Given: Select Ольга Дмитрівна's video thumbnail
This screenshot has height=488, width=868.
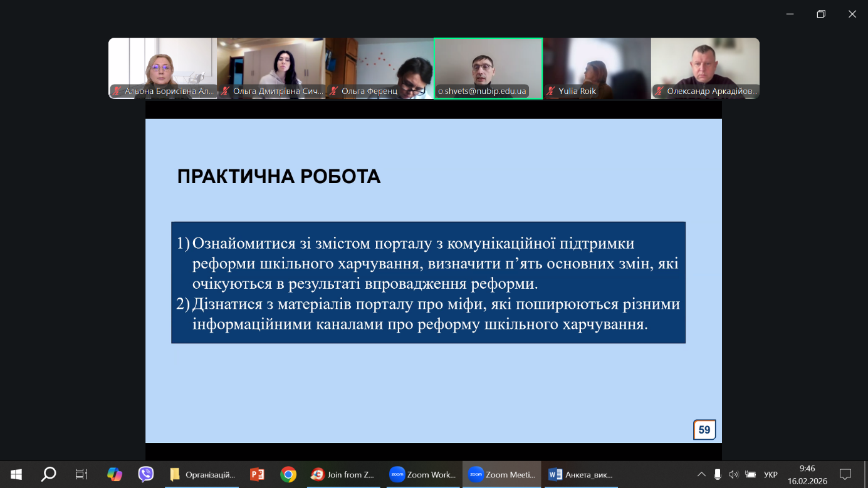Looking at the screenshot, I should 271,68.
